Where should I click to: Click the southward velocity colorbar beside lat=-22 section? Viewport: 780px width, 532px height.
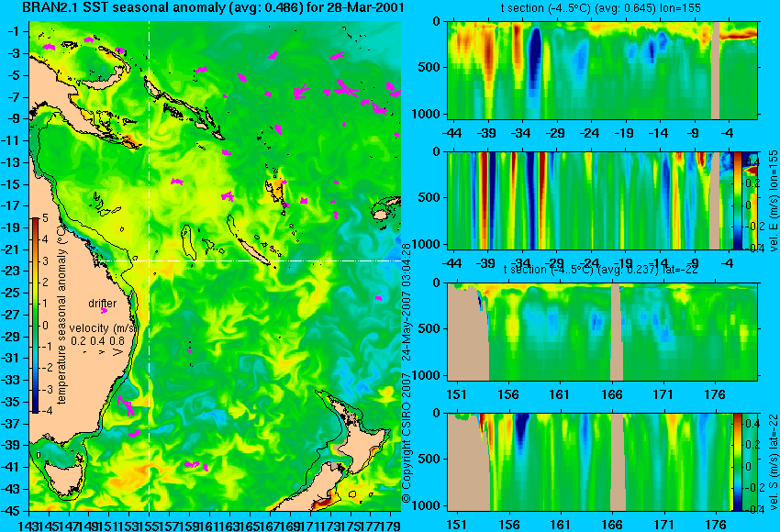(x=737, y=461)
